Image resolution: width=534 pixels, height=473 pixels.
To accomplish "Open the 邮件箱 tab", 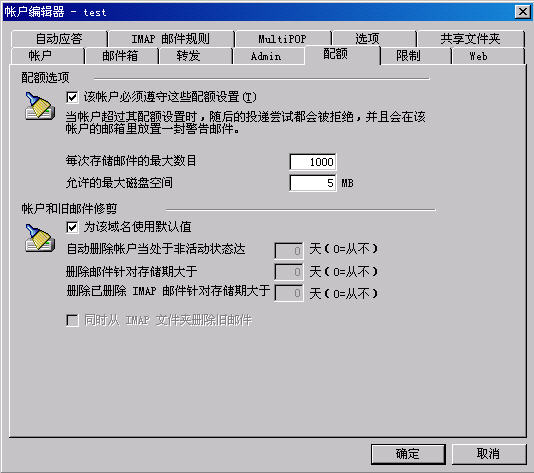I will (x=121, y=56).
